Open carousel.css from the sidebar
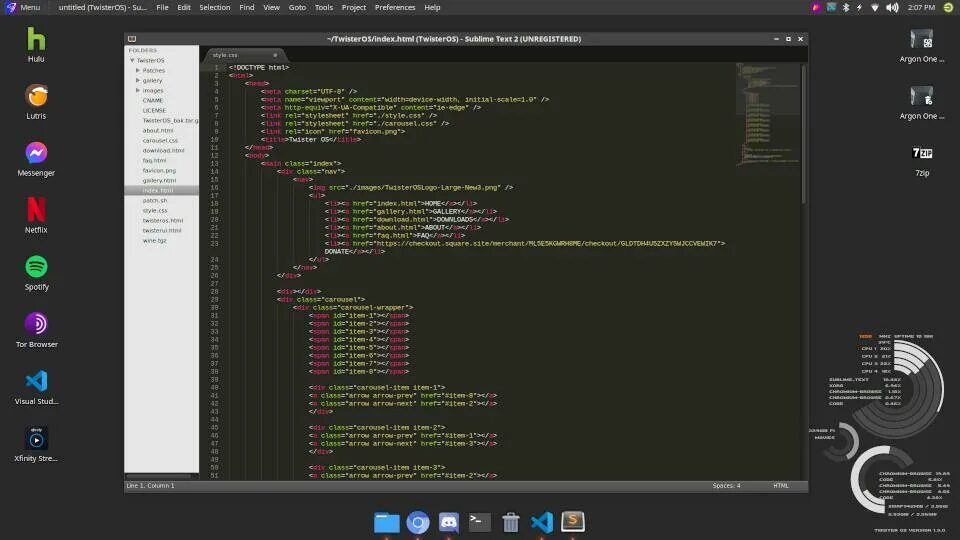Viewport: 960px width, 540px height. click(160, 140)
